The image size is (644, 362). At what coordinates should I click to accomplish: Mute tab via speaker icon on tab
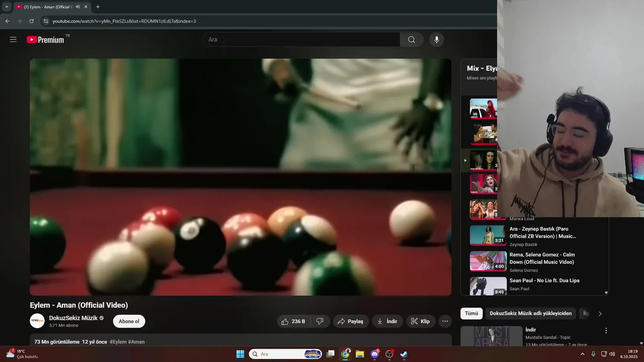(x=77, y=7)
